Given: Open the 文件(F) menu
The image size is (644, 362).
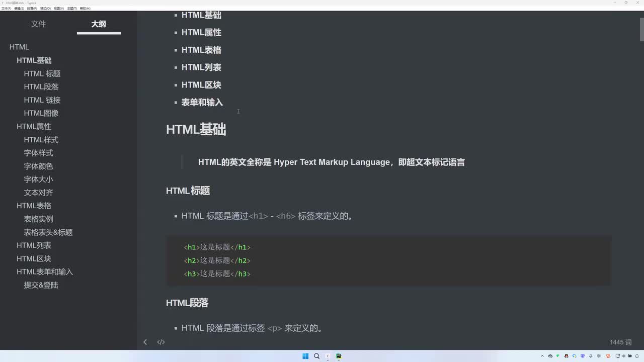Looking at the screenshot, I should [6, 9].
